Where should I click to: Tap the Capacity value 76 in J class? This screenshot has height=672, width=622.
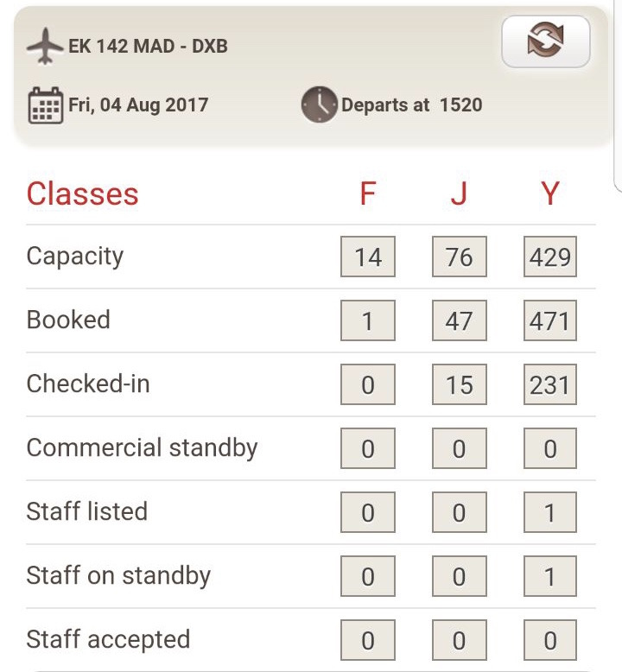pyautogui.click(x=459, y=257)
